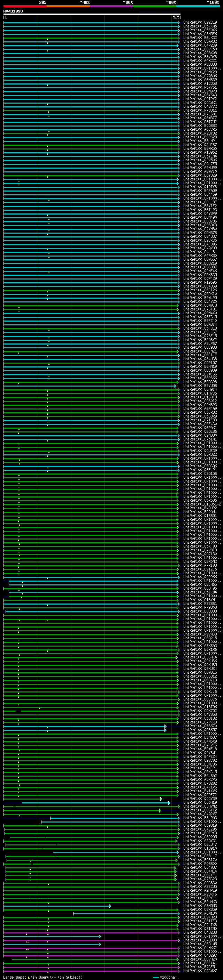
Task: Click the arrowhead ending the Q9ZSL9 alignment bar
Action: pos(178,23)
